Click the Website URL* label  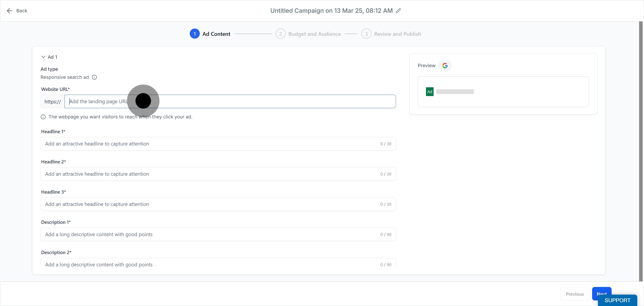click(x=55, y=89)
